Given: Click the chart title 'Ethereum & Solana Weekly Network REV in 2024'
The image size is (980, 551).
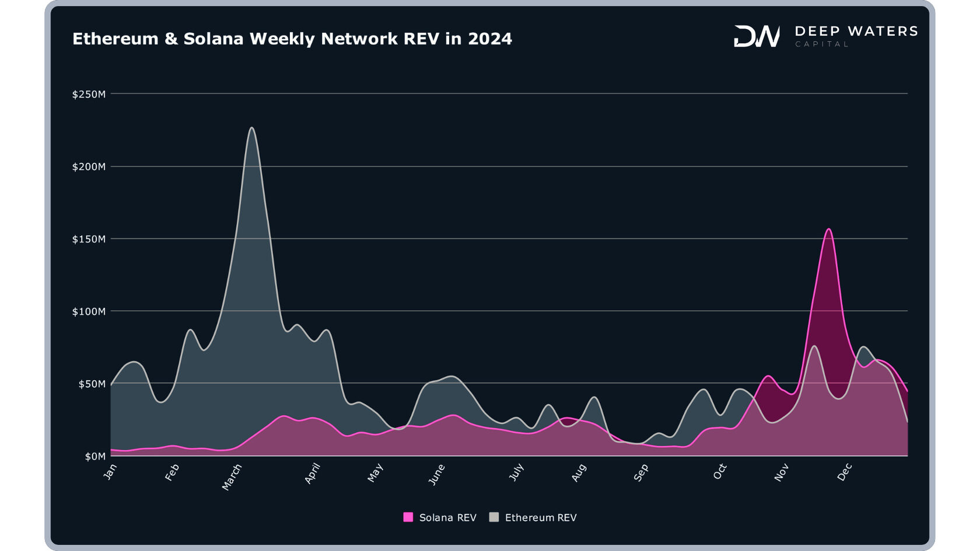Looking at the screenshot, I should (292, 38).
